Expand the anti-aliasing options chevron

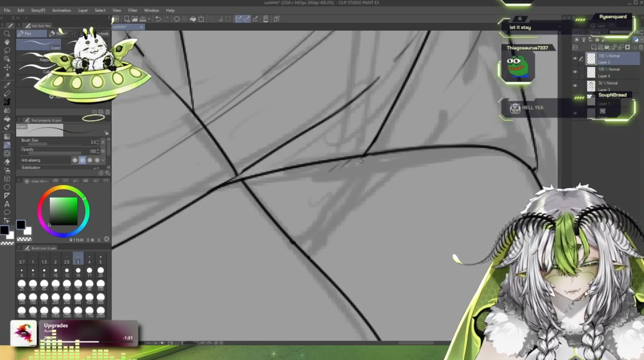(x=103, y=160)
